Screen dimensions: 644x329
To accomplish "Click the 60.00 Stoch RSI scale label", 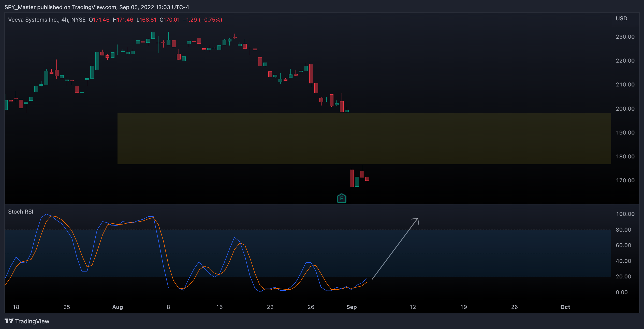I will [x=623, y=245].
